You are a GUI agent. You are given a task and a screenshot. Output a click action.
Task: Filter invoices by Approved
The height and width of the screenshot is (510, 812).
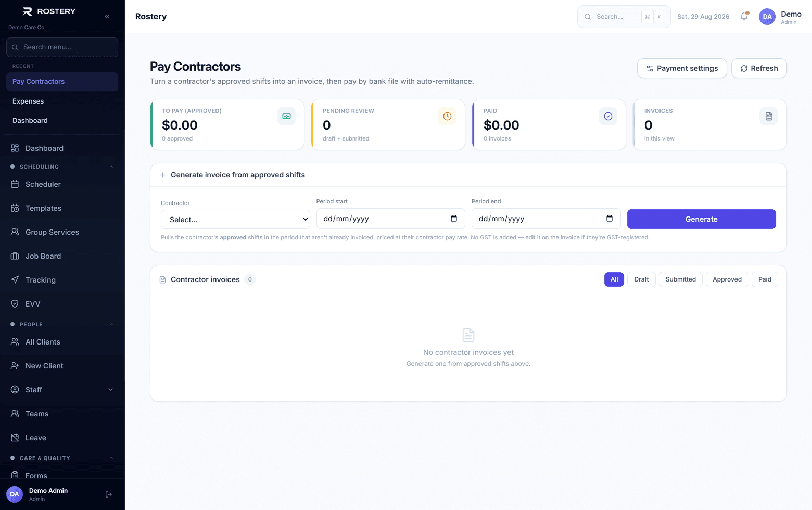tap(727, 279)
